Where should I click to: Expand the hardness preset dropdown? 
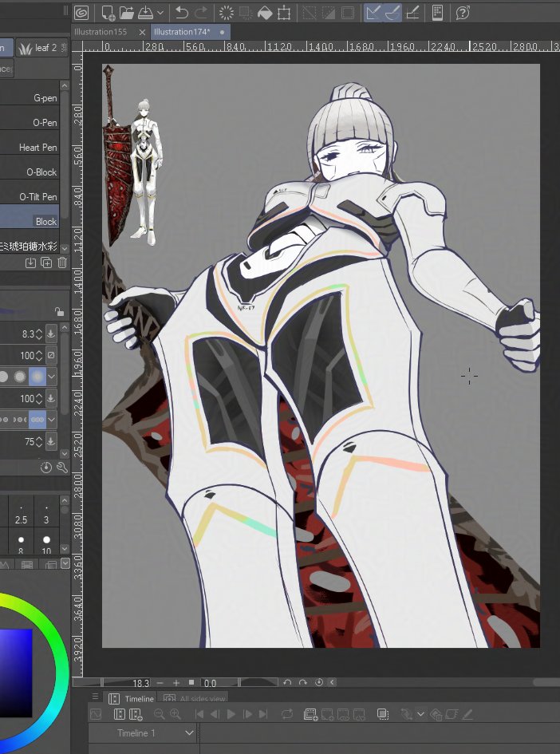click(x=51, y=376)
